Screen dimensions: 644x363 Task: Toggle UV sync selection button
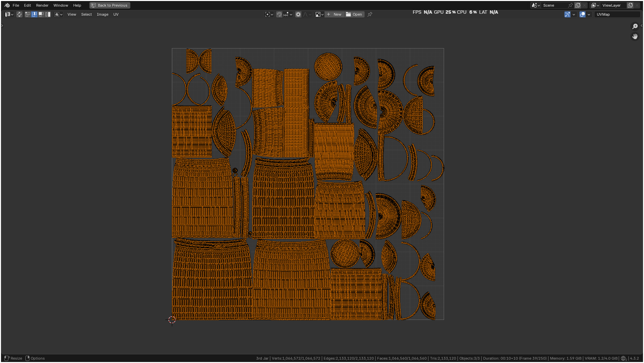pos(19,14)
